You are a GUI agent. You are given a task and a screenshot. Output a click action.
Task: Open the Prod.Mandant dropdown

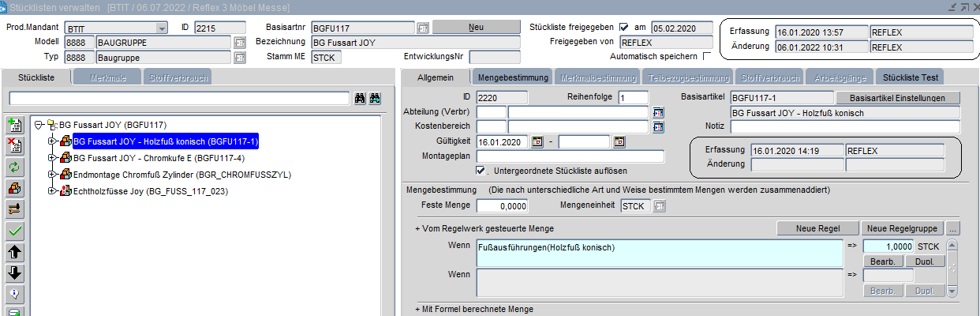(x=162, y=28)
